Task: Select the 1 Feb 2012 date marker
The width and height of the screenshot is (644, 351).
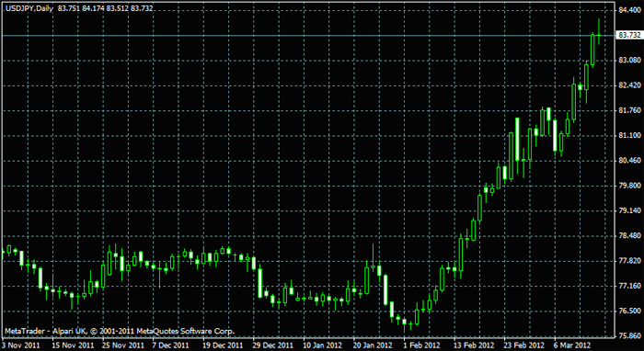Action: pyautogui.click(x=422, y=345)
